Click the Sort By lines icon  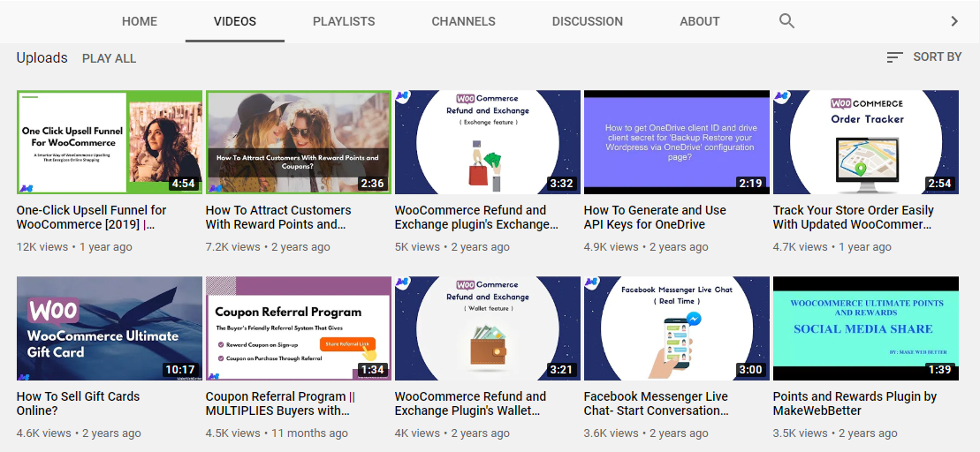(894, 57)
